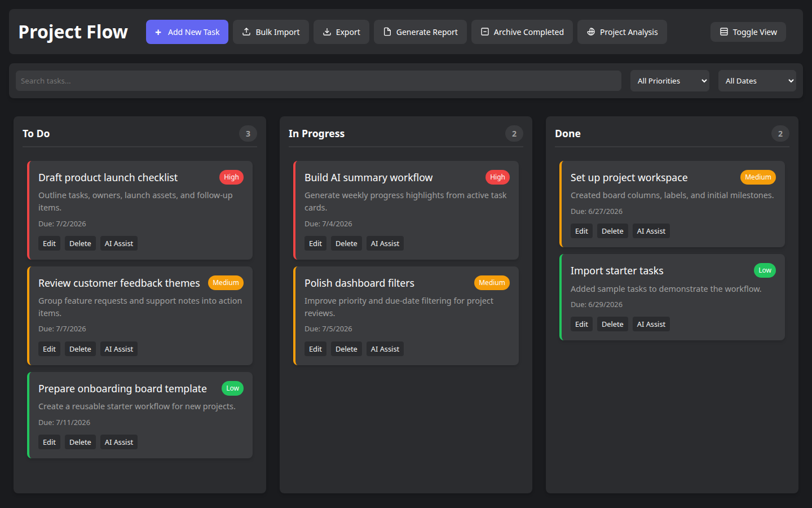Viewport: 812px width, 508px height.
Task: Click the Done column count badge
Action: click(x=780, y=134)
